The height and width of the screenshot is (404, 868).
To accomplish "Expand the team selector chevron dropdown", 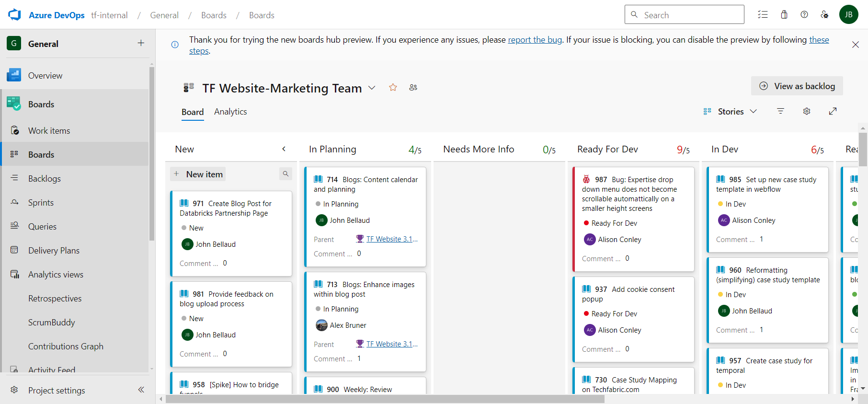I will pos(372,88).
